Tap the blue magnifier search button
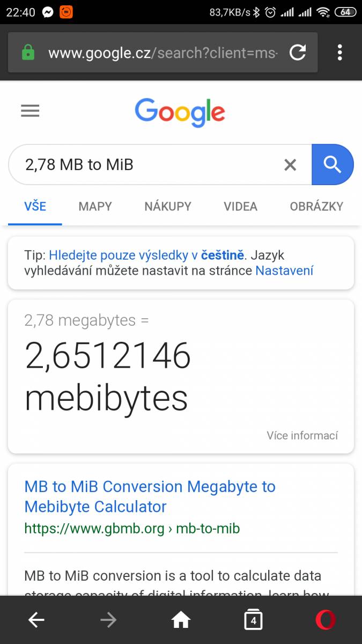362x644 pixels. 333,165
